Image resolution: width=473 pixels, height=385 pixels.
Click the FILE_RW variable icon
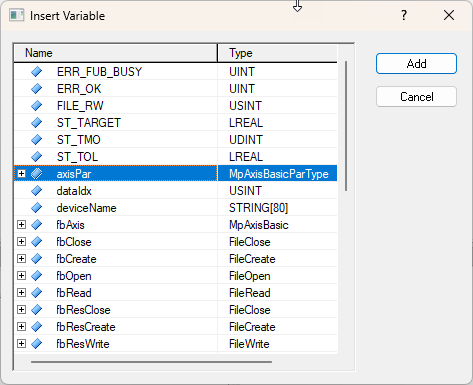point(37,106)
